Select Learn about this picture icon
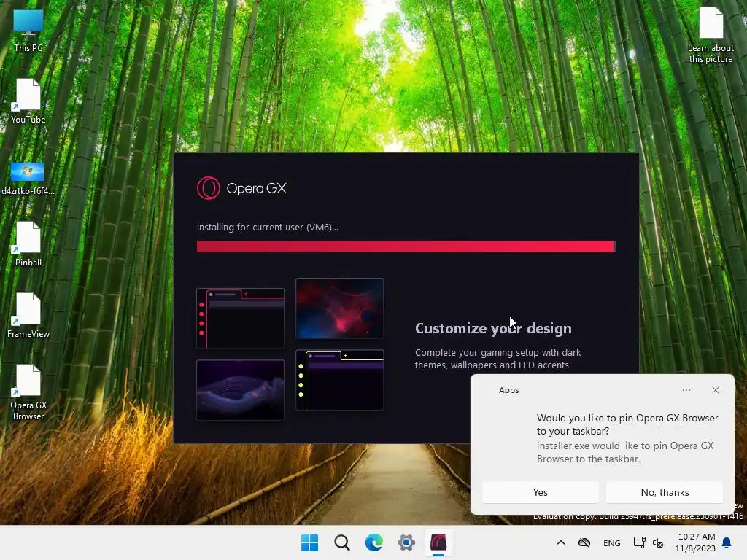Screen dimensions: 747x560 pos(711,36)
